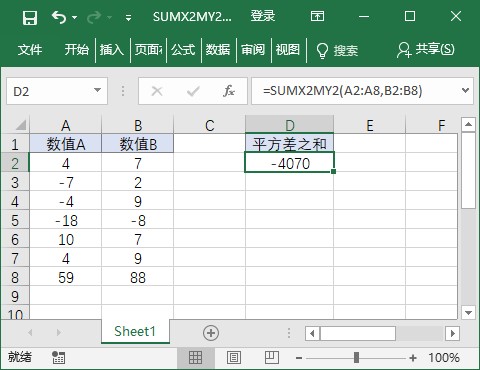Click the horizontal scrollbar thumb
Image resolution: width=480 pixels, height=370 pixels.
coord(358,333)
